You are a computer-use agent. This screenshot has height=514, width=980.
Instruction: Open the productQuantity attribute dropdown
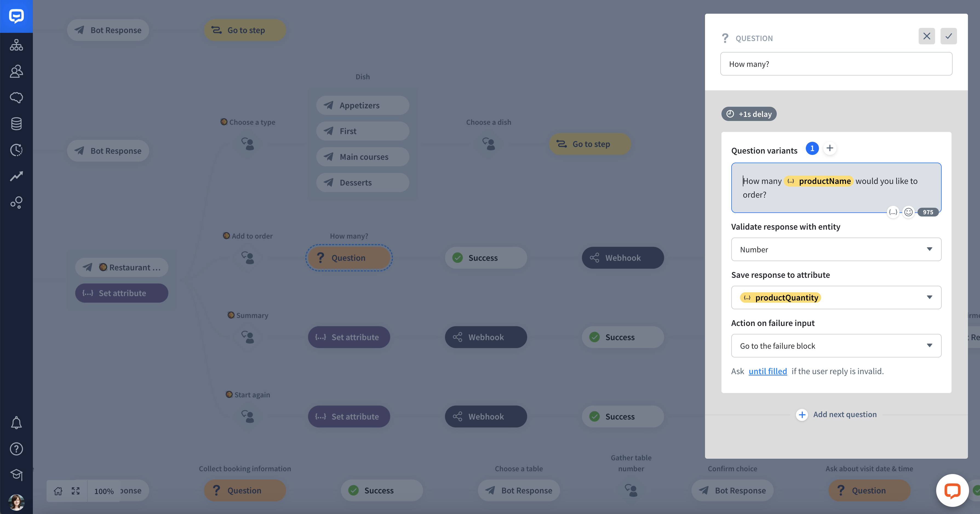click(836, 298)
